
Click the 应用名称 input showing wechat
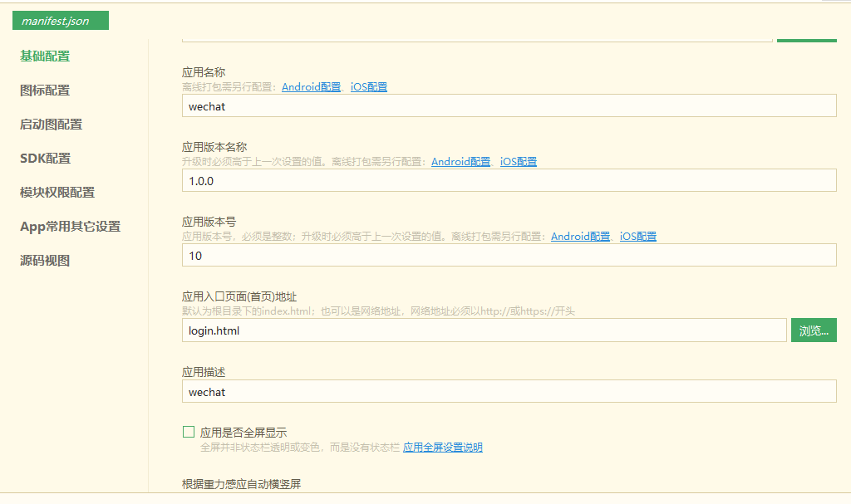(509, 105)
